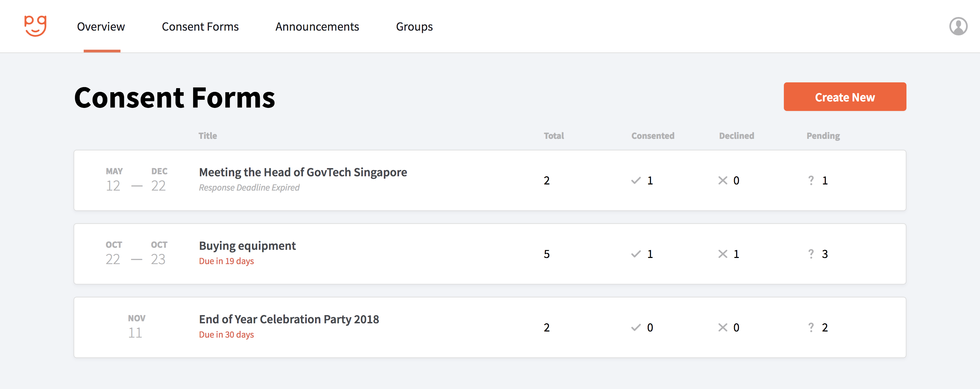Click the consented checkmark in Buying equipment row
The width and height of the screenshot is (980, 389).
pos(636,254)
